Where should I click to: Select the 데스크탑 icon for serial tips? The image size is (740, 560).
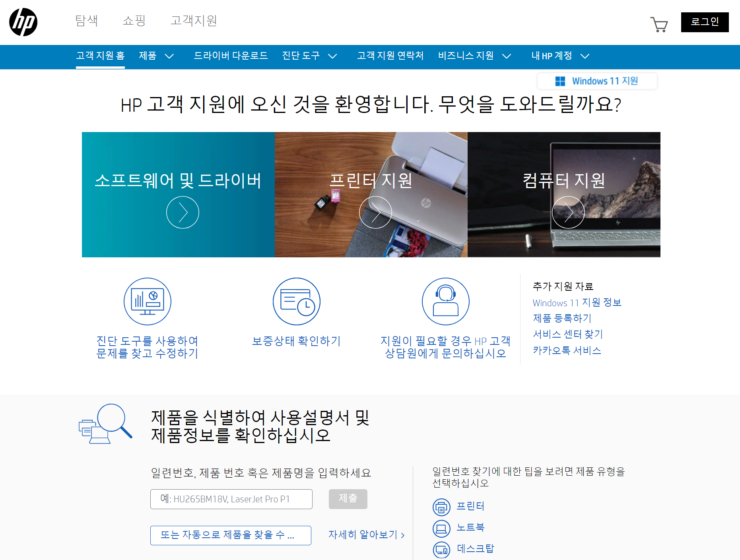pyautogui.click(x=441, y=550)
